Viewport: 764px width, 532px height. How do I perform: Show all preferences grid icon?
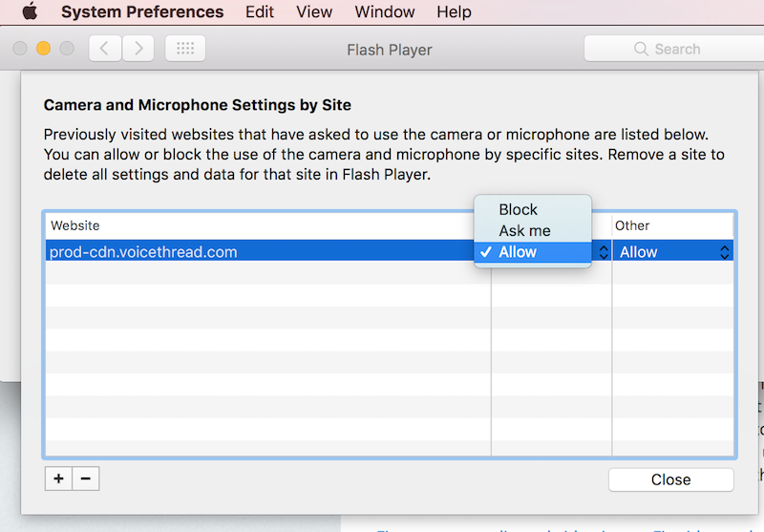[185, 48]
